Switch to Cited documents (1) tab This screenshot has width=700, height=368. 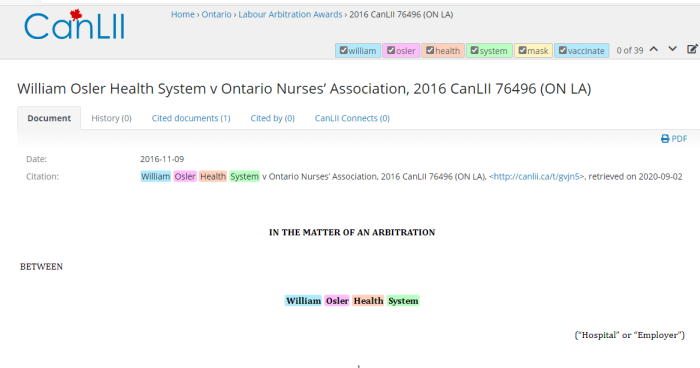point(191,118)
